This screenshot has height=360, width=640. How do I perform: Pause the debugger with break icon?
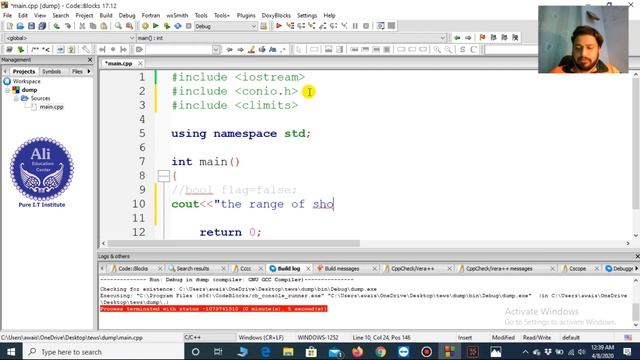355,26
